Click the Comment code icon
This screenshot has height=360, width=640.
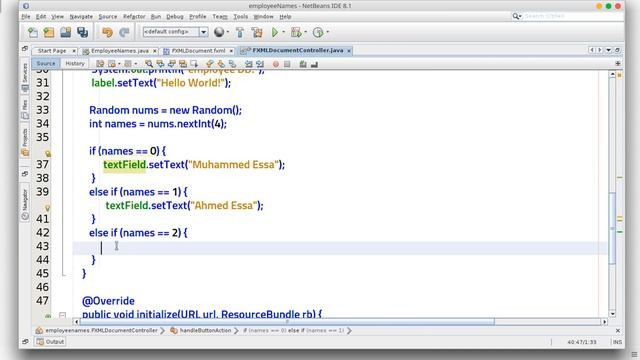pos(303,64)
